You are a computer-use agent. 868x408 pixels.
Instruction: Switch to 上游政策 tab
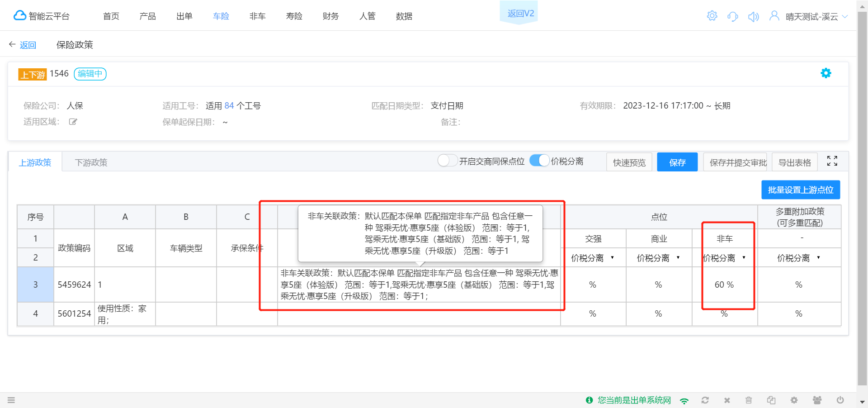(x=35, y=162)
